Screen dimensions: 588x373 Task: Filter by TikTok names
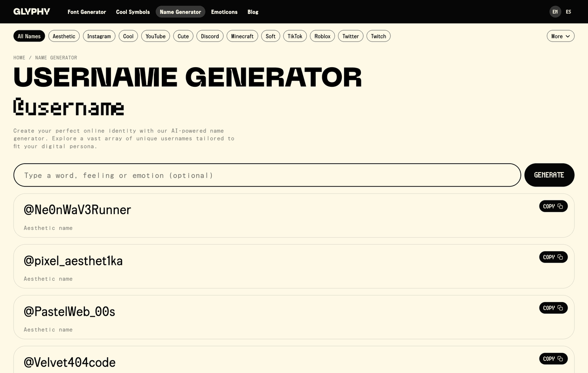(295, 36)
